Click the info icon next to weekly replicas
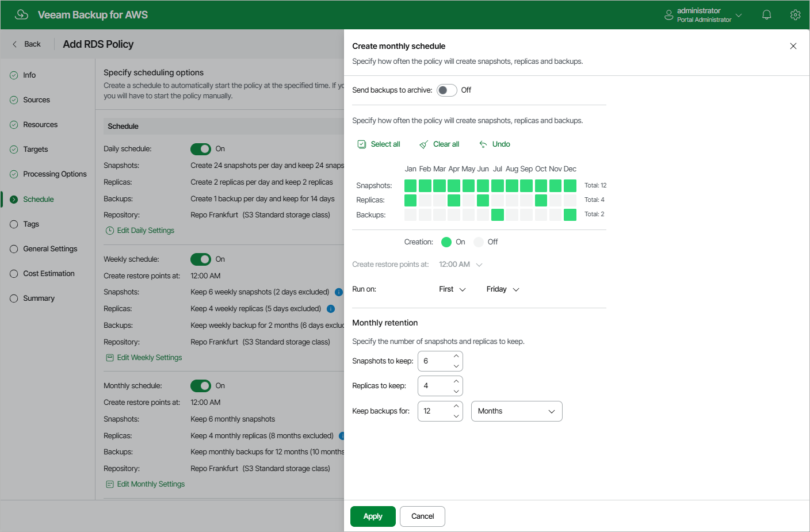This screenshot has height=532, width=810. (331, 309)
